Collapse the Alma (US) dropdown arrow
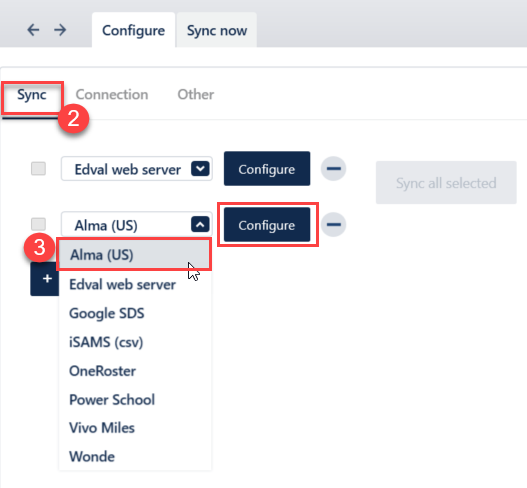The width and height of the screenshot is (527, 488). [200, 224]
